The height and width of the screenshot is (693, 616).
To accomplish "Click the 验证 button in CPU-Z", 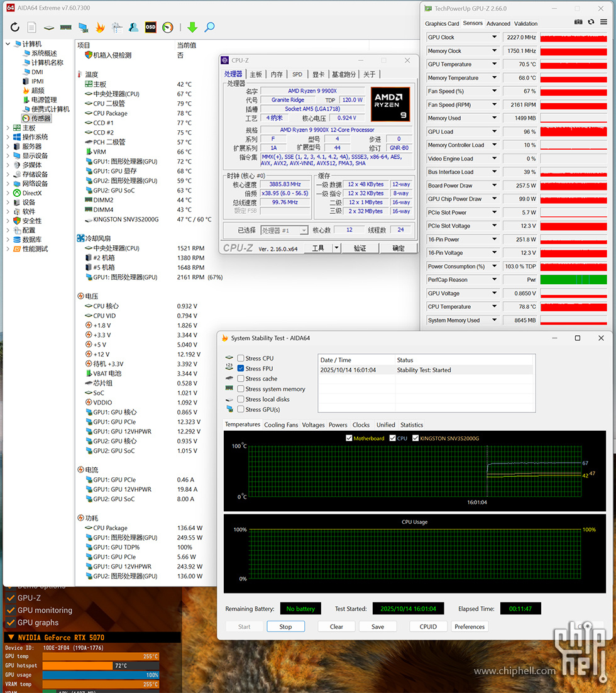I will click(359, 248).
